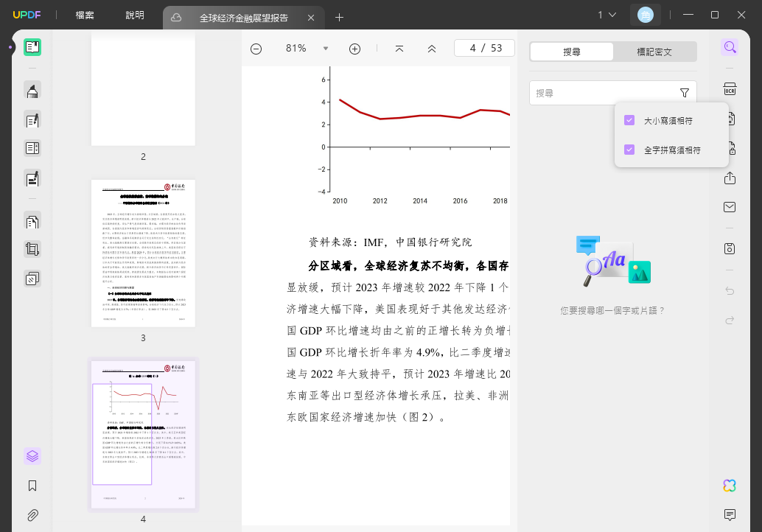Select the page 3 thumbnail
This screenshot has width=762, height=532.
tap(144, 253)
